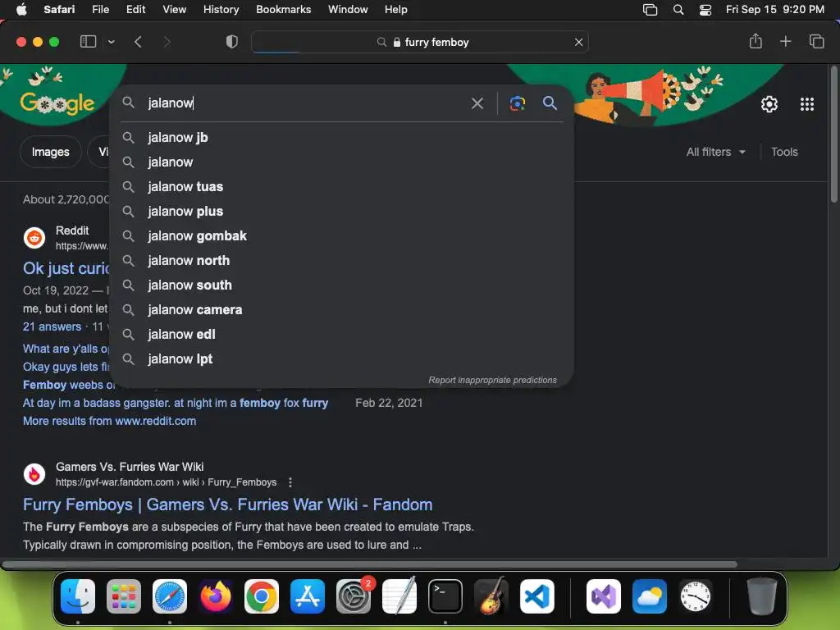The width and height of the screenshot is (840, 630).
Task: Click the Google search input with 'jalanow'
Action: click(303, 103)
